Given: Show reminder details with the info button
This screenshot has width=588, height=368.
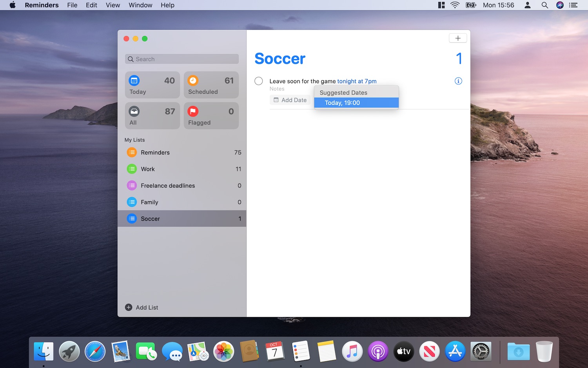Looking at the screenshot, I should coord(458,81).
